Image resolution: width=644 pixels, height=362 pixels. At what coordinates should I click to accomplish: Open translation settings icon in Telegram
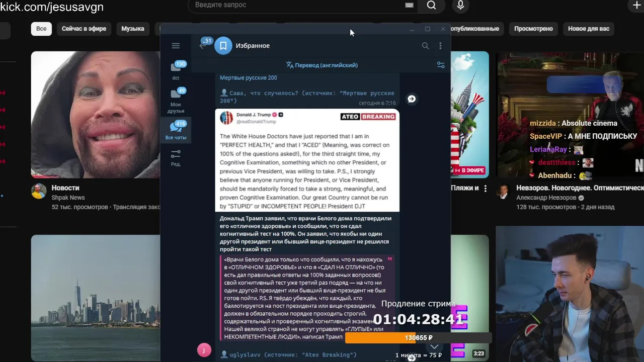(x=440, y=65)
